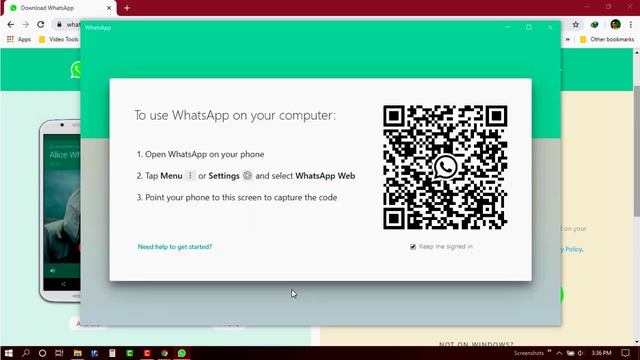640x360 pixels.
Task: Click the WhatsApp logo on the web page
Action: pos(76,70)
